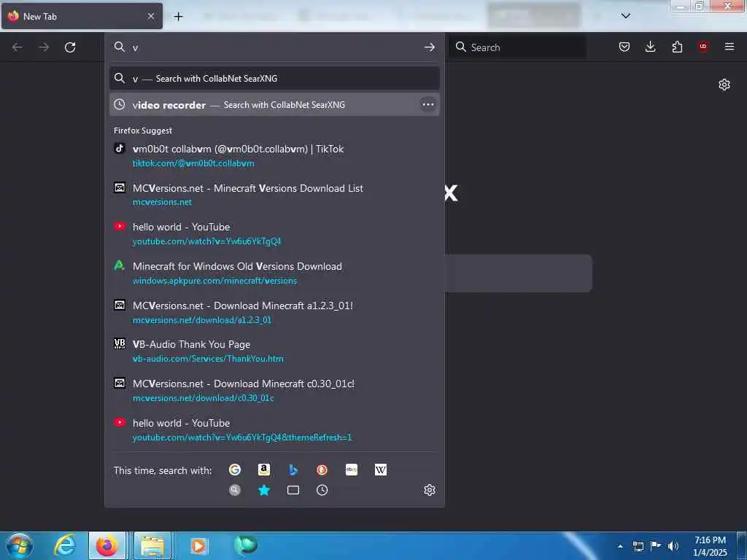
Task: Open the Downloads panel icon
Action: 650,46
